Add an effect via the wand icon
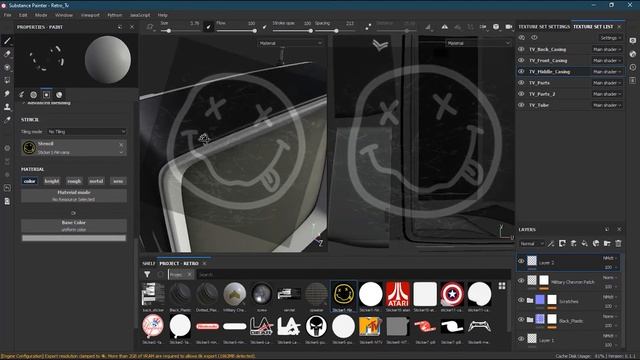 (x=551, y=243)
